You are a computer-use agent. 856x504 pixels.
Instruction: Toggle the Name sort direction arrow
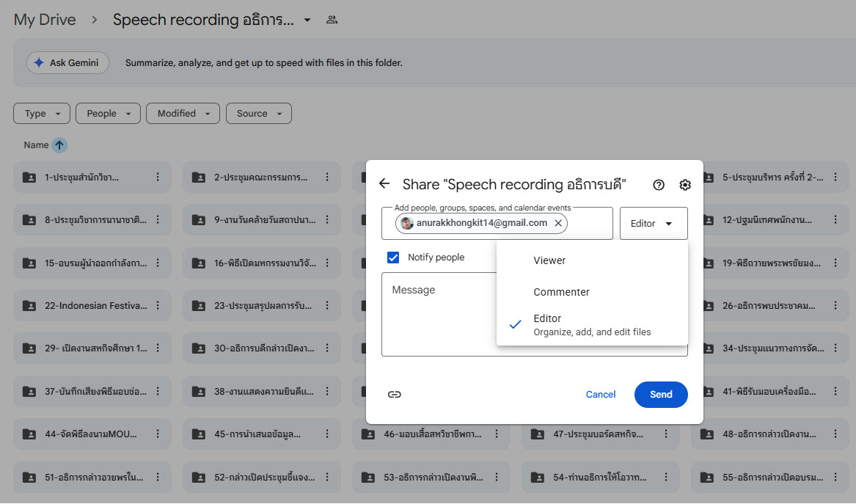[x=59, y=145]
